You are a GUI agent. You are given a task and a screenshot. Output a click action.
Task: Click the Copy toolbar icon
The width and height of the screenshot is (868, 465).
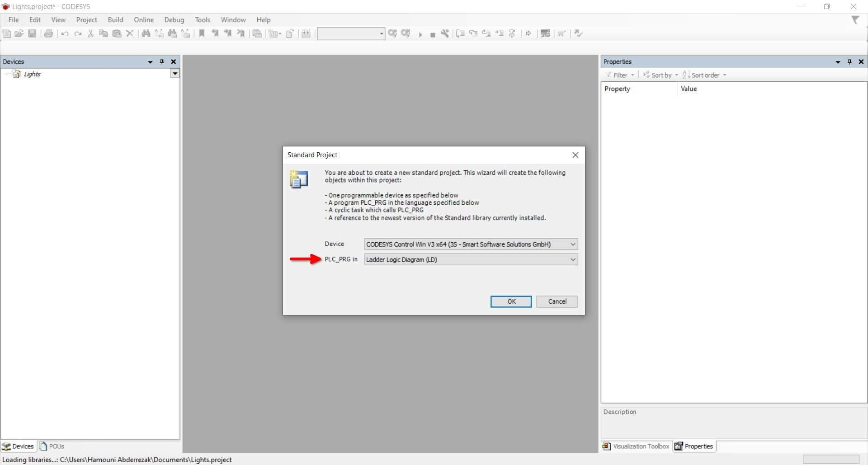tap(104, 33)
